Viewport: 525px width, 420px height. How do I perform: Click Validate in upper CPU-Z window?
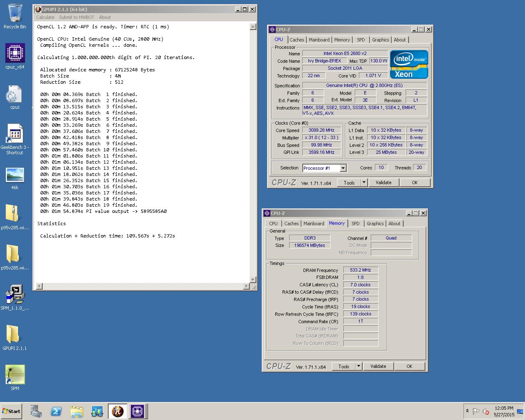point(383,183)
